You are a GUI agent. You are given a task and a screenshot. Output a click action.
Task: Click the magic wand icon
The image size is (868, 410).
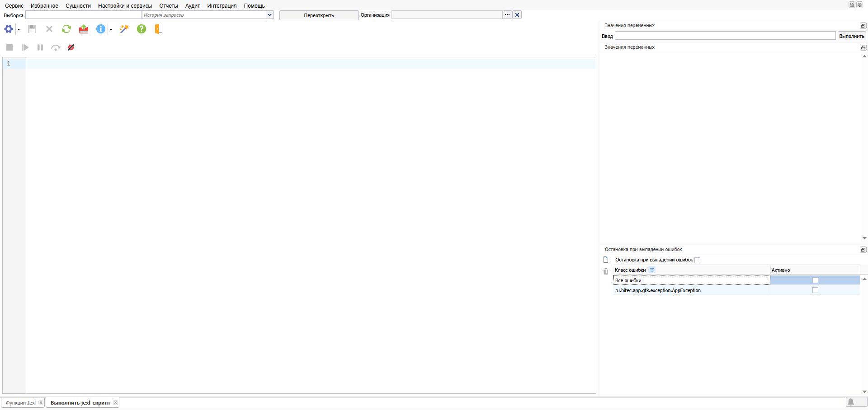point(124,29)
